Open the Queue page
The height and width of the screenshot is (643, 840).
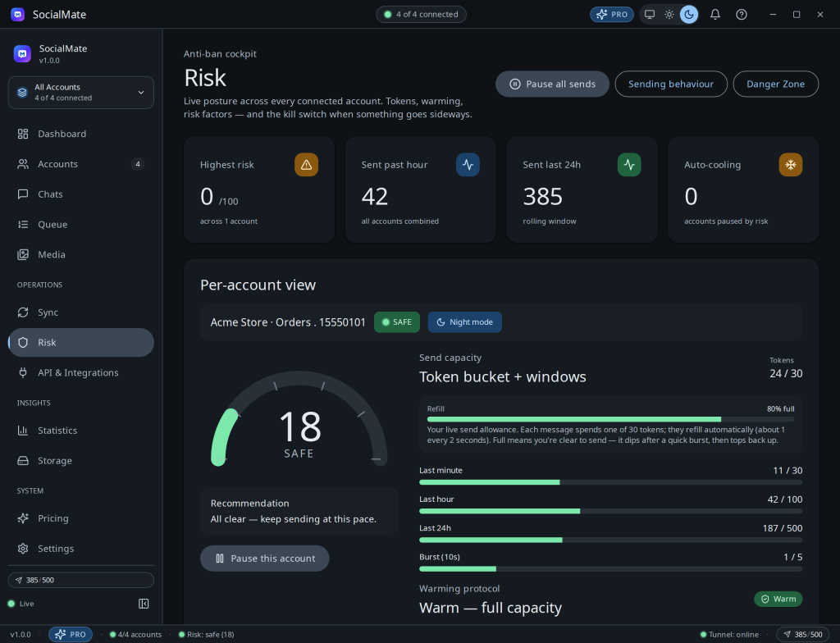(81, 225)
